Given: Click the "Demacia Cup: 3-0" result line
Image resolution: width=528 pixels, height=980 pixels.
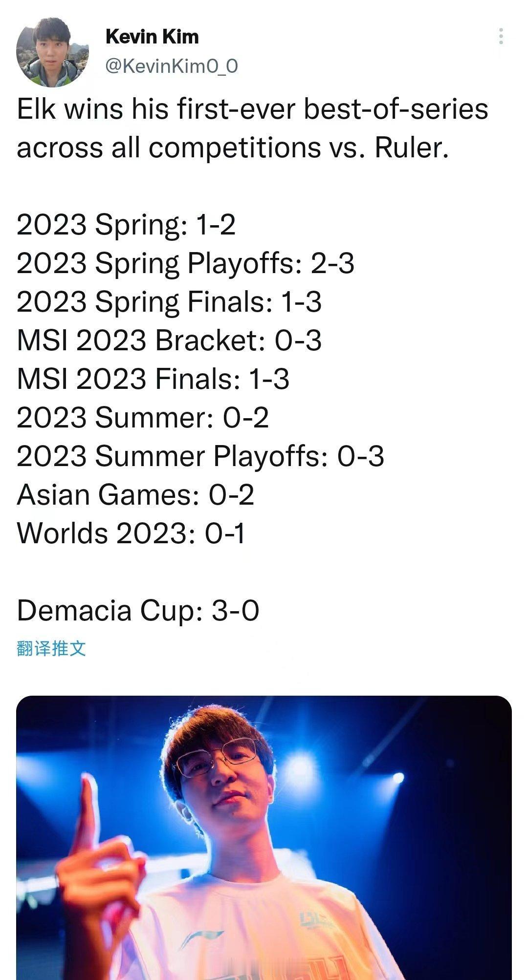Looking at the screenshot, I should pyautogui.click(x=137, y=611).
